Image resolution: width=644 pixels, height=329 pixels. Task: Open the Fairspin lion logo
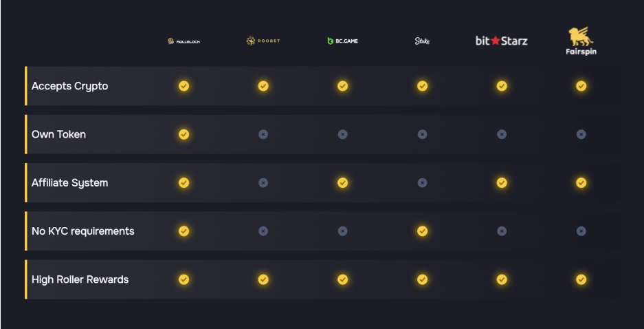(581, 41)
